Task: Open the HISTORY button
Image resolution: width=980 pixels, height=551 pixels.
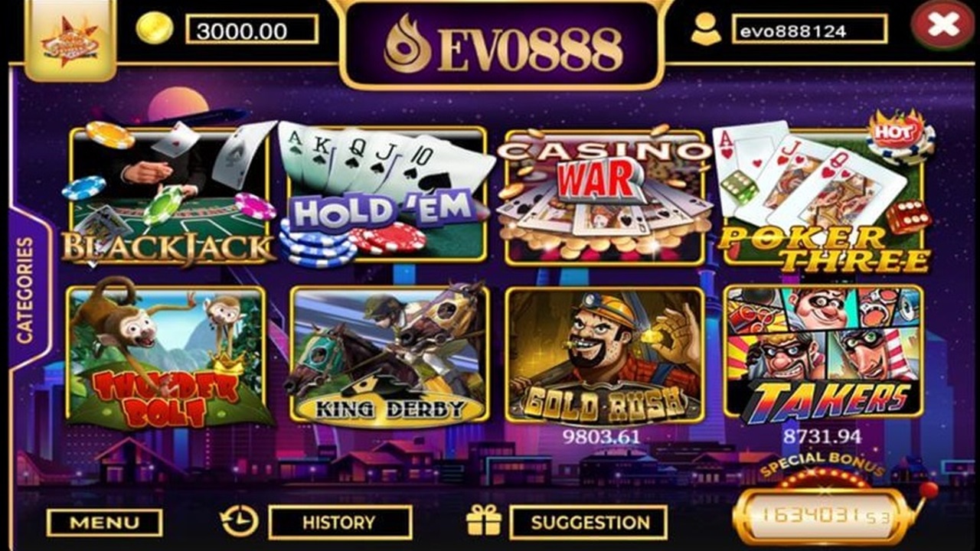Action: (339, 522)
